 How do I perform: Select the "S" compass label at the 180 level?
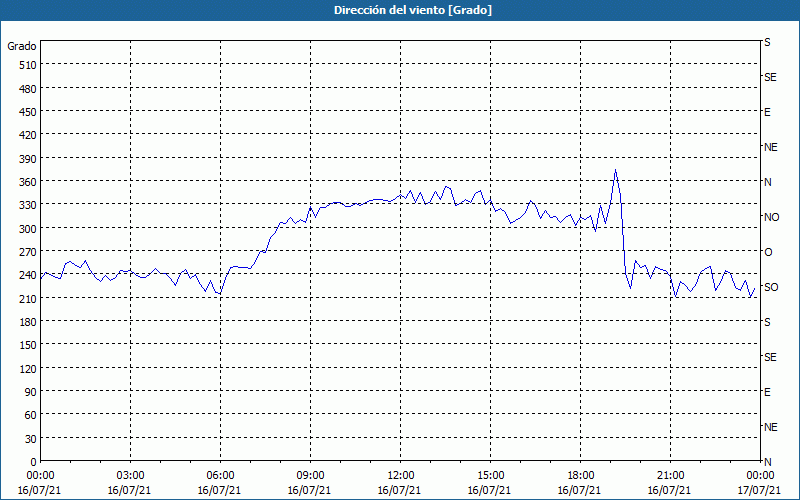click(x=767, y=322)
